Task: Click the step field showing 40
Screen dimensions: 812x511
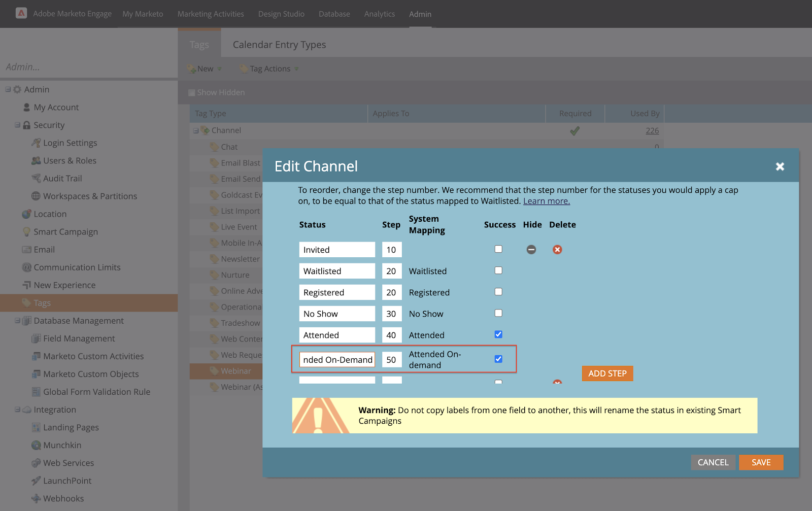Action: pos(392,335)
